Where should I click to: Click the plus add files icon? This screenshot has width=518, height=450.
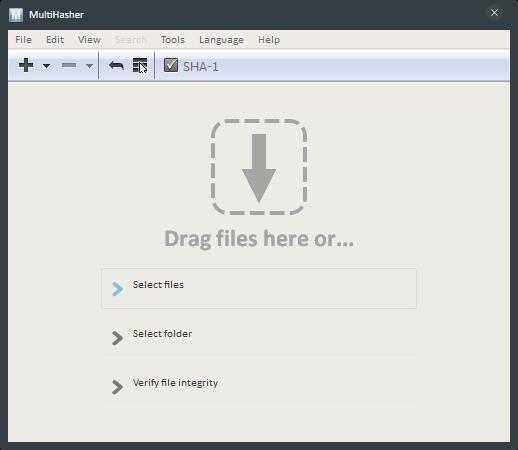(26, 65)
